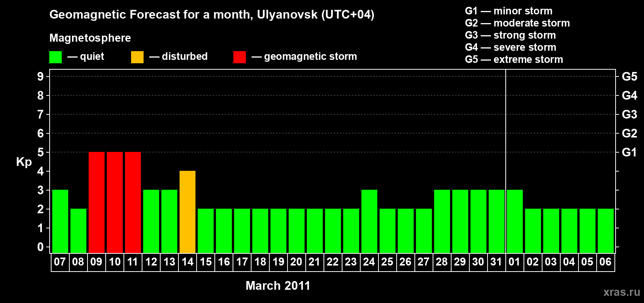Viewport: 644px width, 303px height.
Task: Click the Kp axis label
Action: (24, 162)
